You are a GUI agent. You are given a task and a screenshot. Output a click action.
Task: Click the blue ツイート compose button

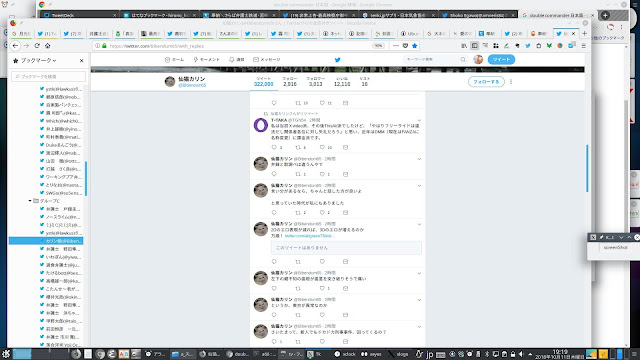pyautogui.click(x=501, y=60)
